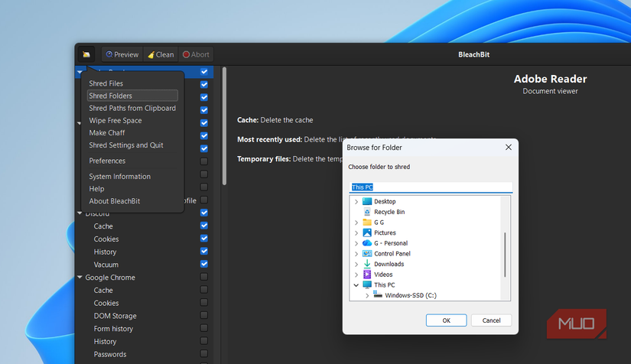
Task: Select the Downloads folder icon
Action: (367, 264)
